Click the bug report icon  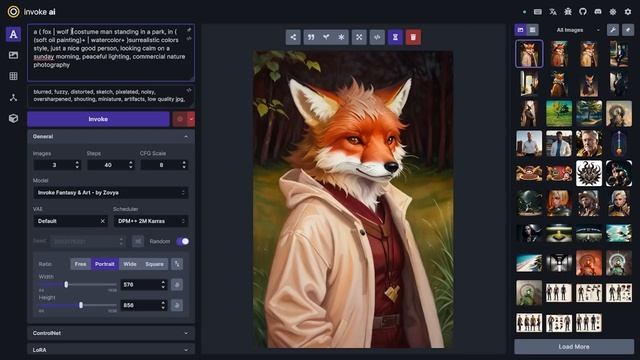[x=568, y=12]
